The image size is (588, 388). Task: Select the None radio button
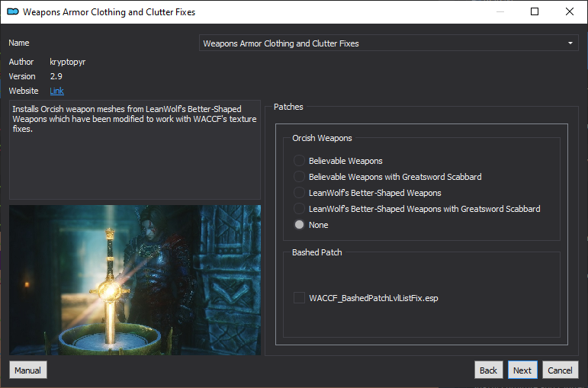299,225
